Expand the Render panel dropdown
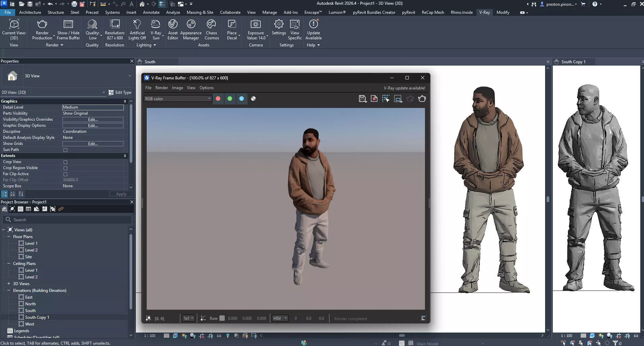Screen dimensions: 644x346 pyautogui.click(x=55, y=45)
